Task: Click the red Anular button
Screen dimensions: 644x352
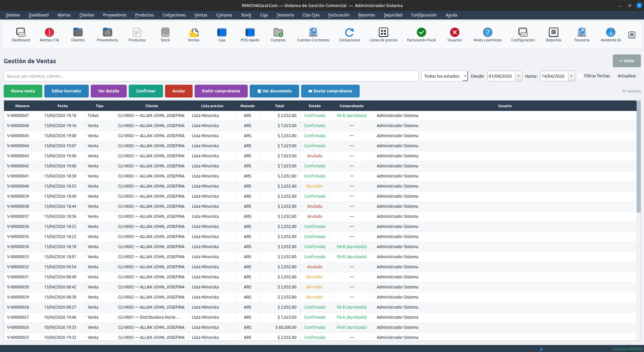Action: point(178,91)
